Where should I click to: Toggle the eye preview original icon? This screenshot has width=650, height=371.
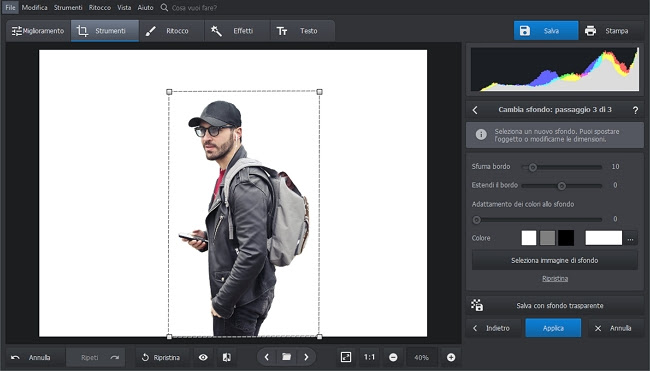click(x=203, y=357)
